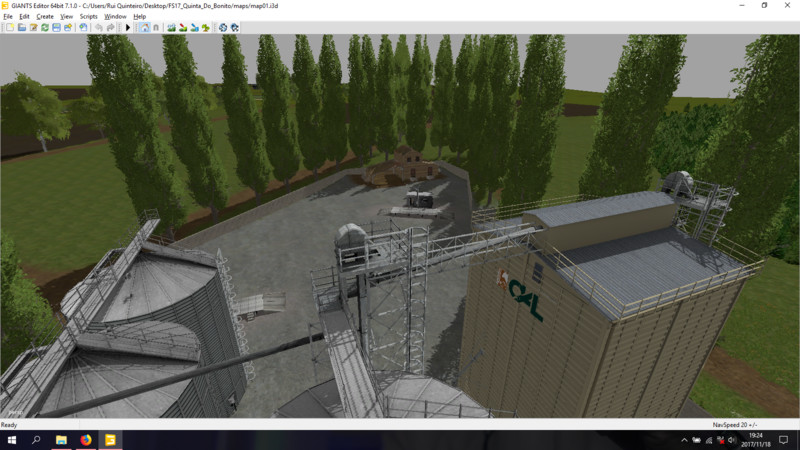
Task: Click the Redo arrow in toolbar
Action: click(110, 28)
